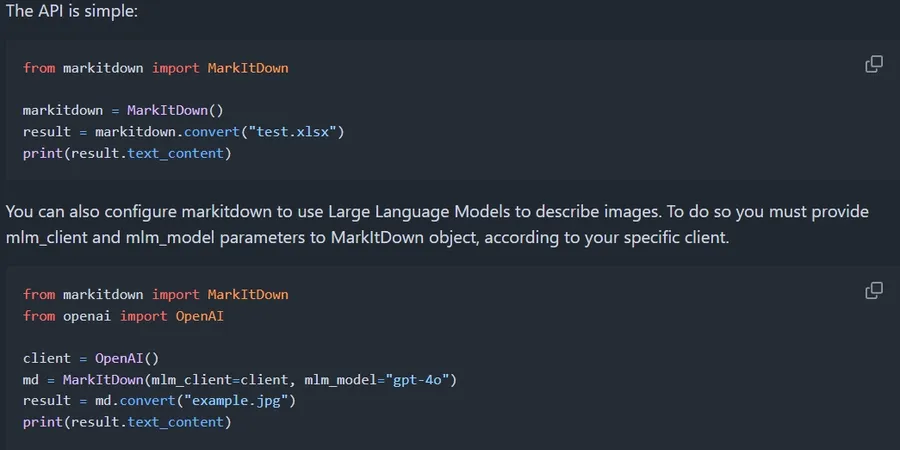900x450 pixels.
Task: Click the Large Language Models paragraph text
Action: 437,224
